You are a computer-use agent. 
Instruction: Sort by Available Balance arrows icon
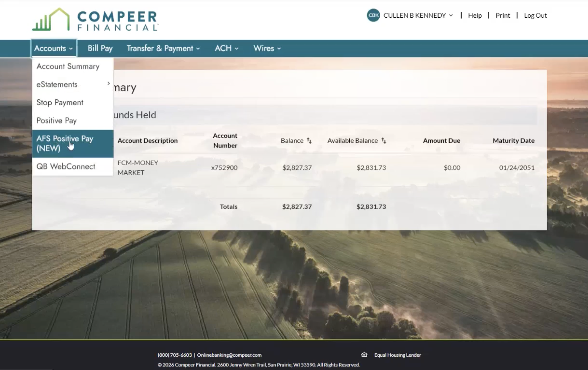point(384,141)
